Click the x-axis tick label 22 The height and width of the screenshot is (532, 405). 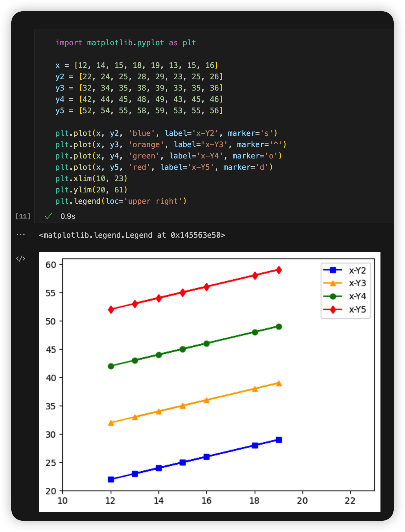click(x=350, y=501)
